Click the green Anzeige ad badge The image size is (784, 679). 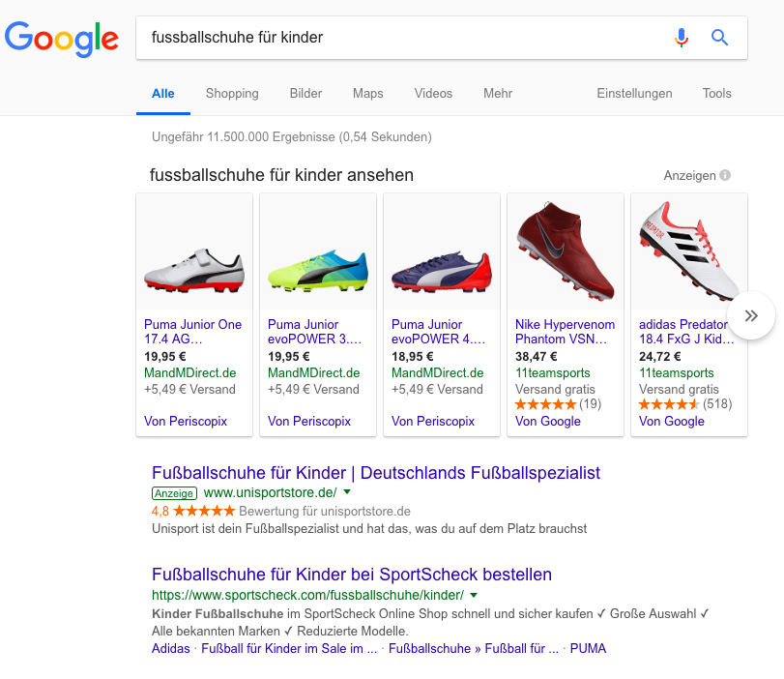[174, 492]
